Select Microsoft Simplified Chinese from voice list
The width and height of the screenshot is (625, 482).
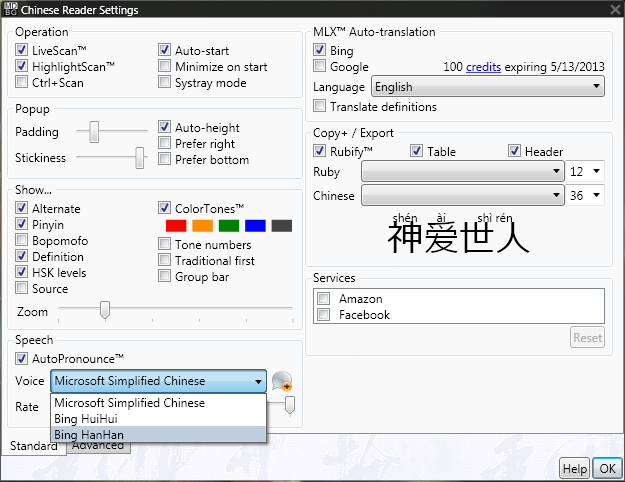159,403
